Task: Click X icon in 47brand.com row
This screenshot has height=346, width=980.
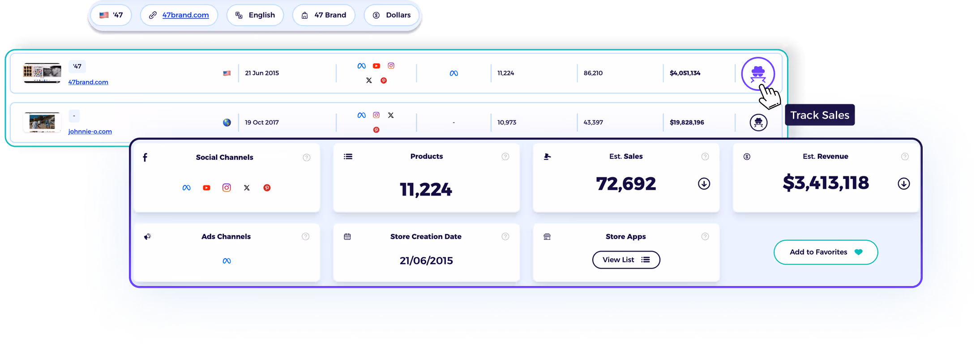Action: pyautogui.click(x=369, y=81)
